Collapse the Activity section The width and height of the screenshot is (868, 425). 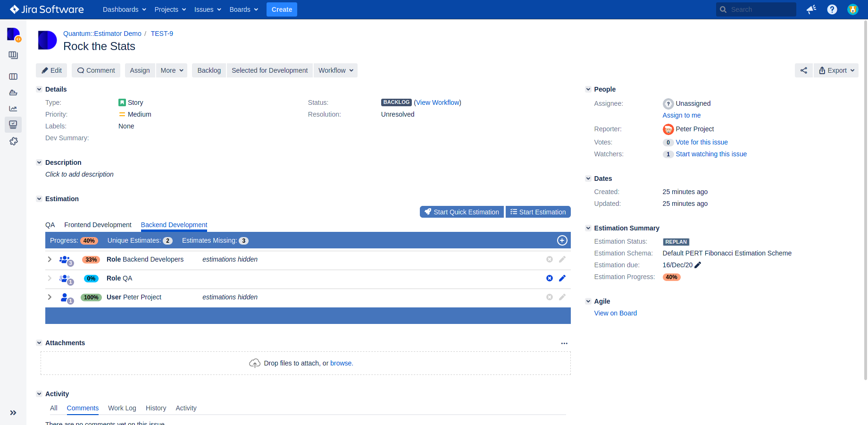pyautogui.click(x=39, y=394)
